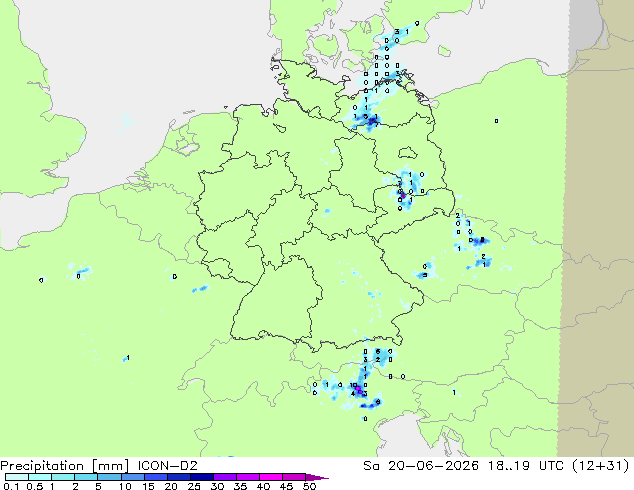Click the legend tick label 5
The image size is (634, 490).
click(98, 486)
